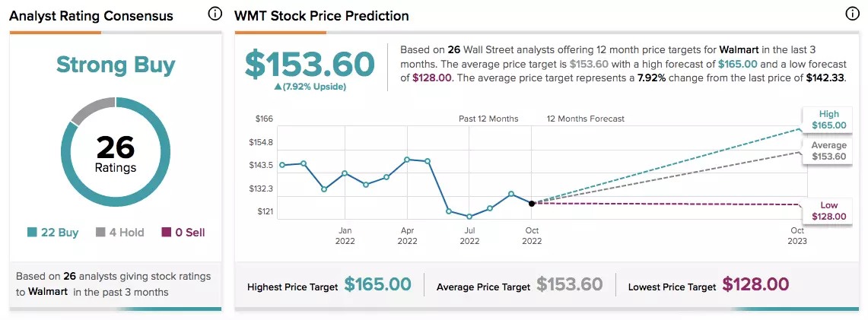Select the High $165.00 forecast label
Viewport: 868px width, 320px height.
tap(828, 119)
